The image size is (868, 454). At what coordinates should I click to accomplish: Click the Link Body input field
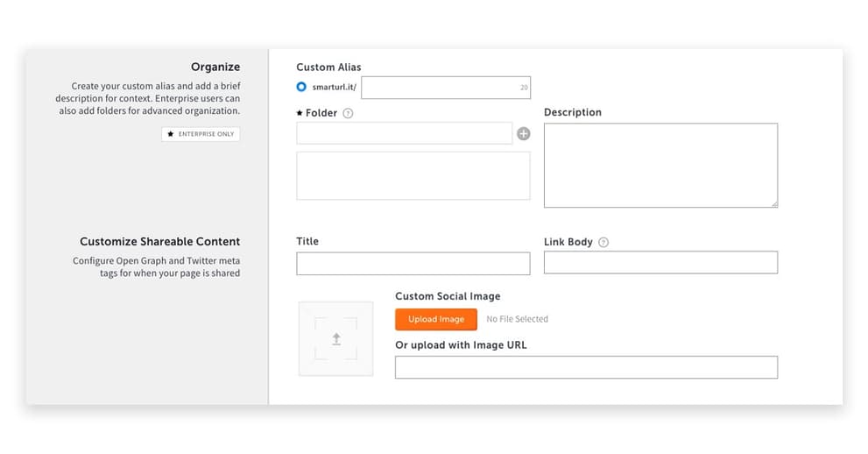[x=660, y=262]
